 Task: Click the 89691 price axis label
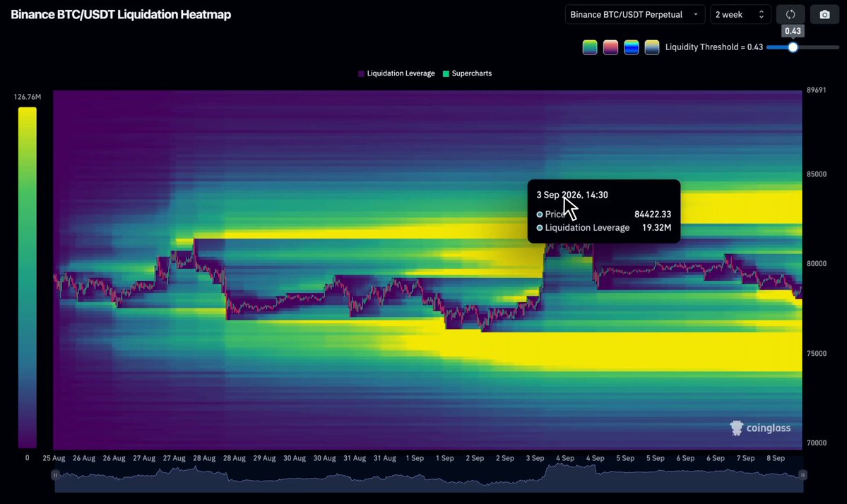click(x=816, y=90)
